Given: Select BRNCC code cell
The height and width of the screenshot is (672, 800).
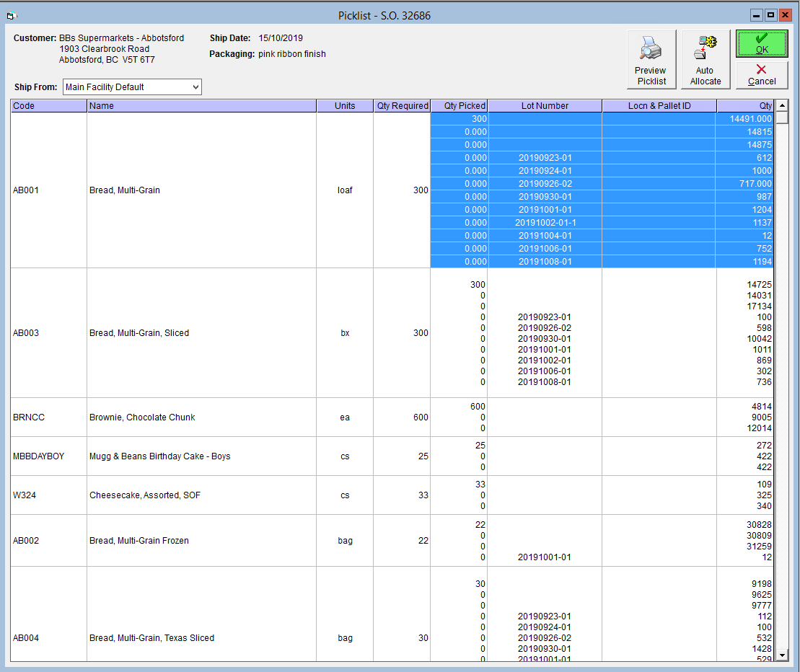Looking at the screenshot, I should click(48, 417).
